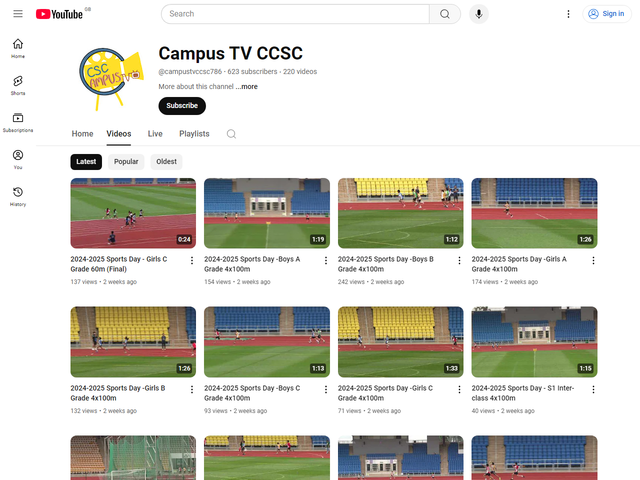Image resolution: width=640 pixels, height=480 pixels.
Task: Open the hamburger guide menu
Action: (x=18, y=14)
